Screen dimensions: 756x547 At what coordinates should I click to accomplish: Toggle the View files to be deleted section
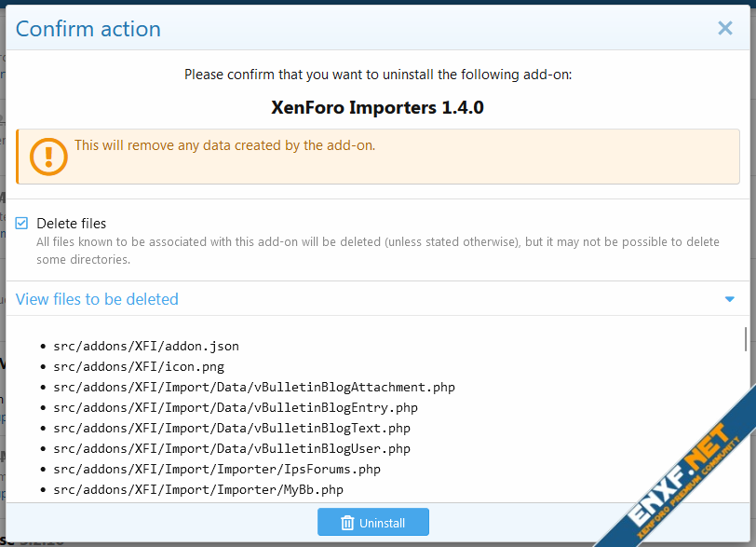(98, 299)
